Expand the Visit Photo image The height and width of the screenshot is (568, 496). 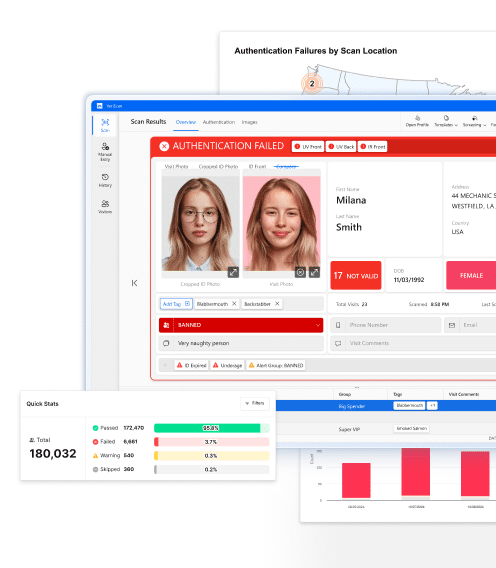tap(314, 272)
